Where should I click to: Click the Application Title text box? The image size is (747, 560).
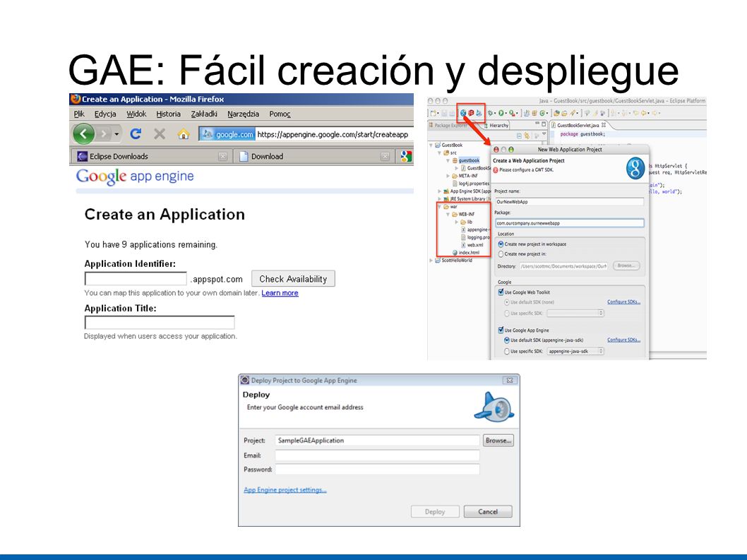pyautogui.click(x=160, y=323)
